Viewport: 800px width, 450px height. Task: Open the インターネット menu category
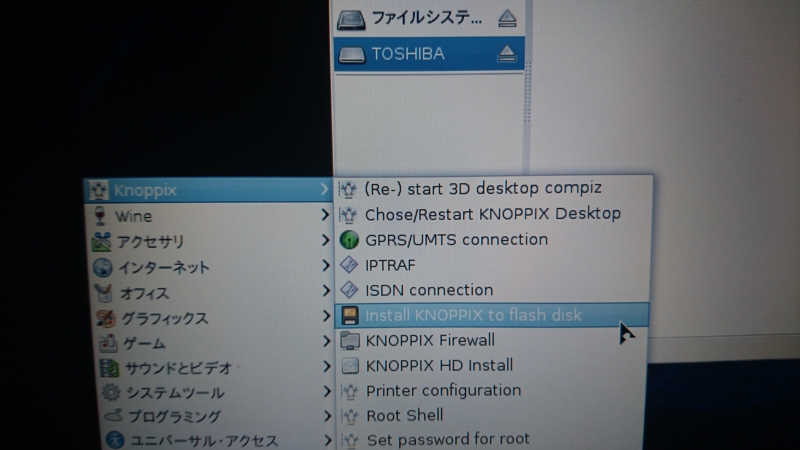[212, 267]
